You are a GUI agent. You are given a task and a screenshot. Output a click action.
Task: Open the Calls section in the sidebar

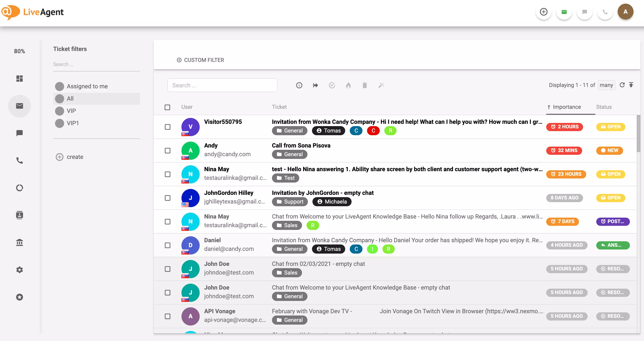pos(19,160)
